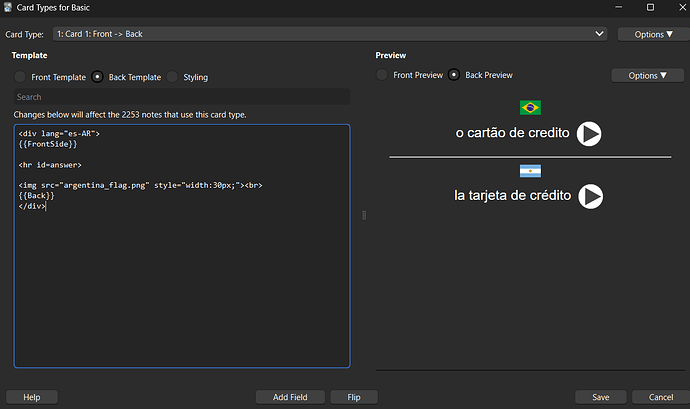Click the splitter handle between template and preview

[363, 215]
